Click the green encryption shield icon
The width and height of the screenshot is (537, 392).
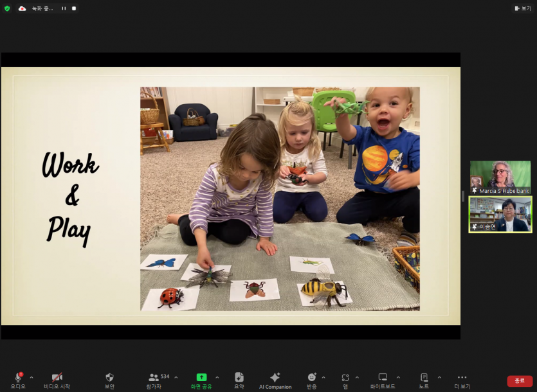tap(7, 8)
